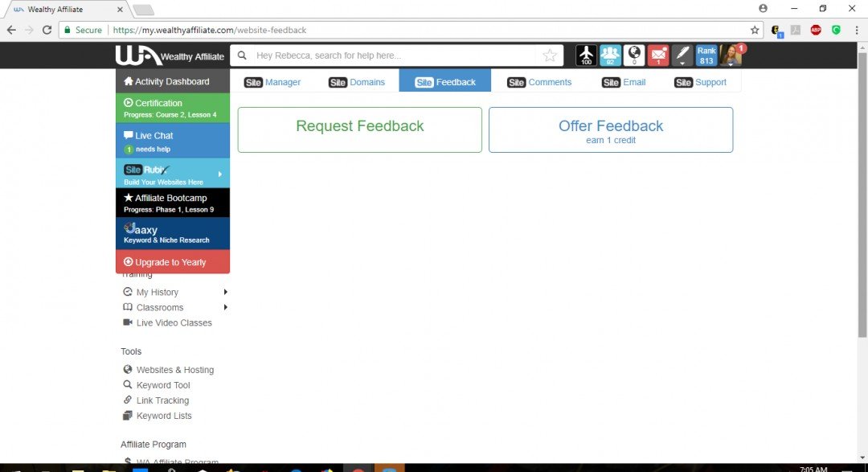Open Websites & Hosting tool
The image size is (868, 472).
tap(175, 370)
